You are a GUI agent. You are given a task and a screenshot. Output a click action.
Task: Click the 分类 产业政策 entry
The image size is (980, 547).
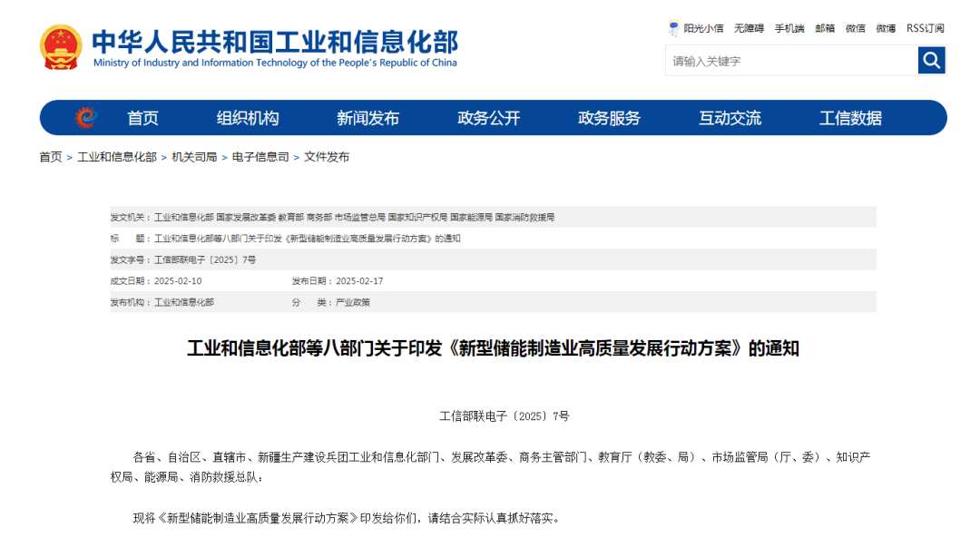click(x=331, y=302)
